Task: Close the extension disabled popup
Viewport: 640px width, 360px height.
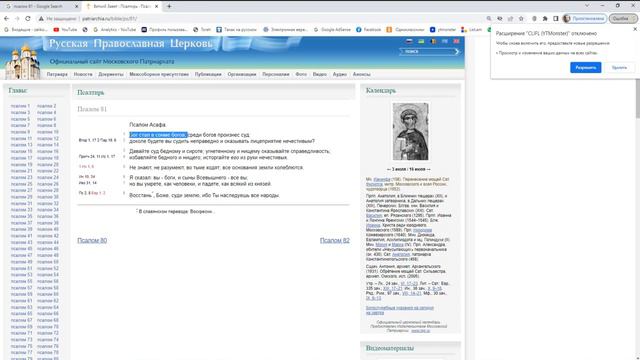Action: click(x=635, y=29)
